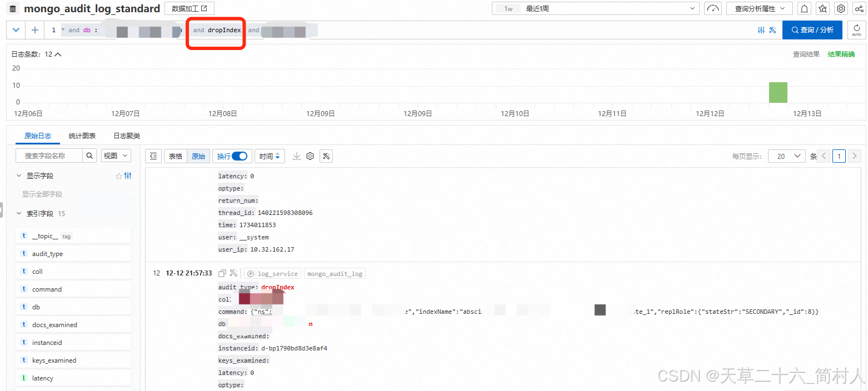This screenshot has height=391, width=868.
Task: Collapse the 索引字段 section
Action: 19,213
